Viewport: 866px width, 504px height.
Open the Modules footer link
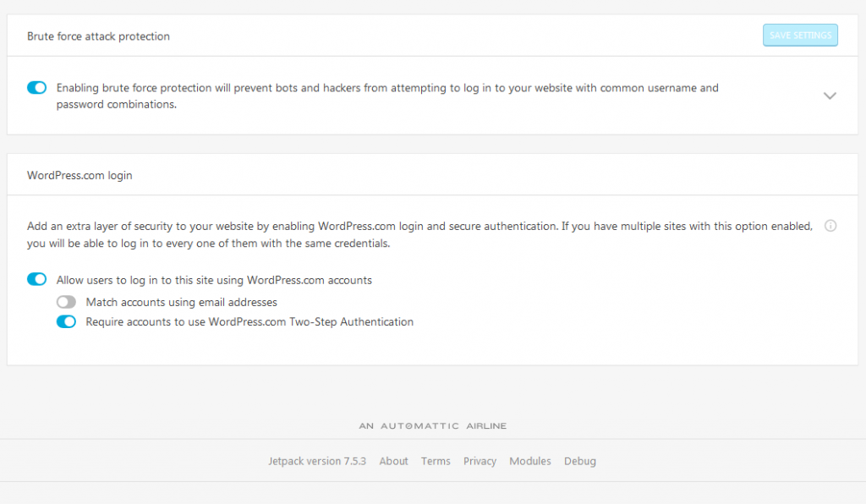(x=530, y=461)
